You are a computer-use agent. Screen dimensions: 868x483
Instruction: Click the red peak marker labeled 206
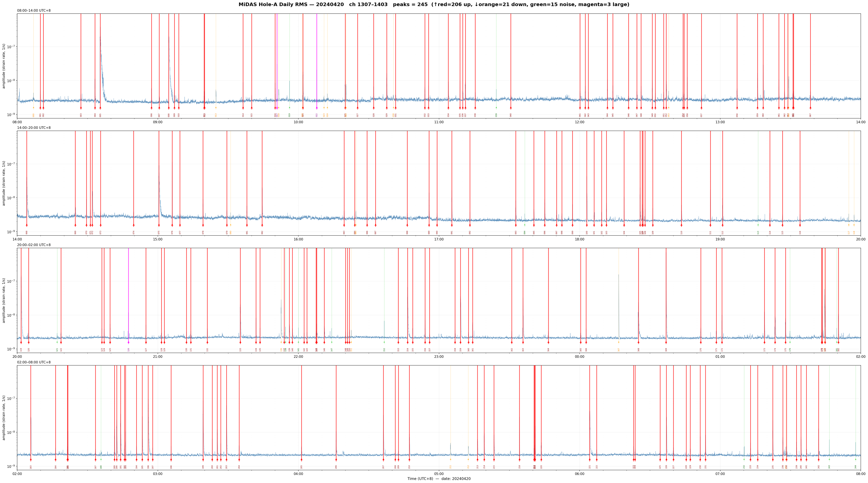(x=336, y=459)
